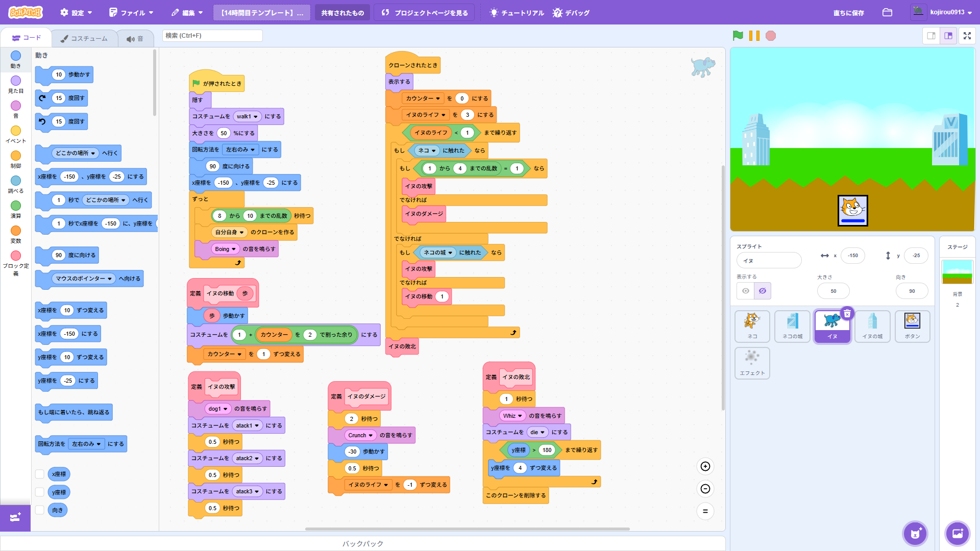Click the orange pause button
The image size is (980, 551).
click(x=754, y=36)
